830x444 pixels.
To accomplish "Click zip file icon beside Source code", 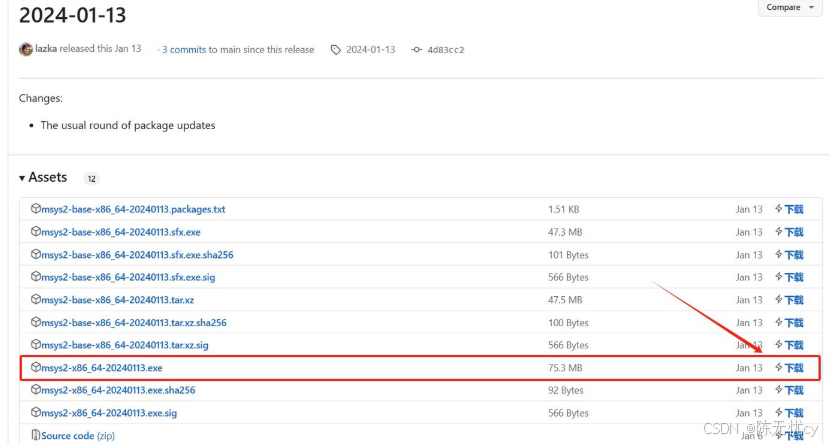I will point(35,435).
